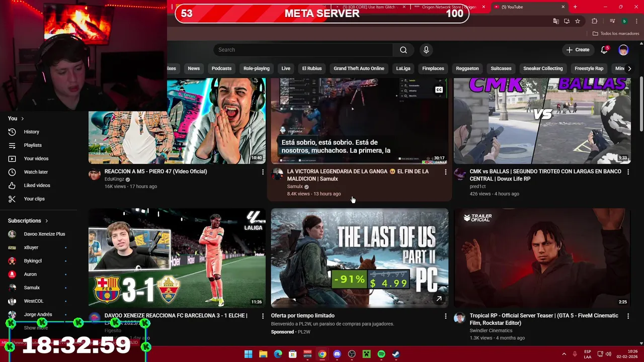Open Your clips in the sidebar
Image resolution: width=644 pixels, height=362 pixels.
[x=34, y=199]
